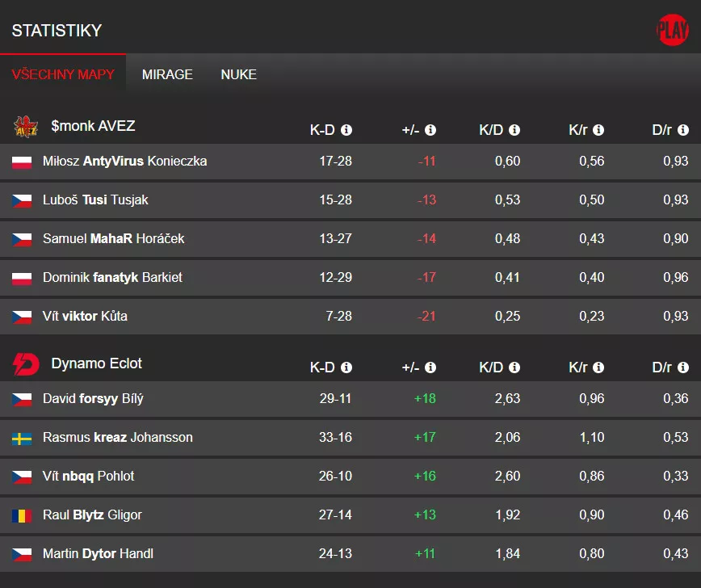701x588 pixels.
Task: Open the Dynamo Eclot team name
Action: point(96,363)
